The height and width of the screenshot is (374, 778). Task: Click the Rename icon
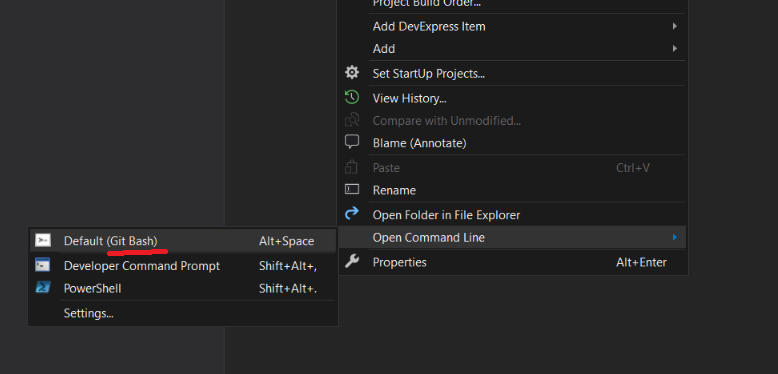(352, 189)
